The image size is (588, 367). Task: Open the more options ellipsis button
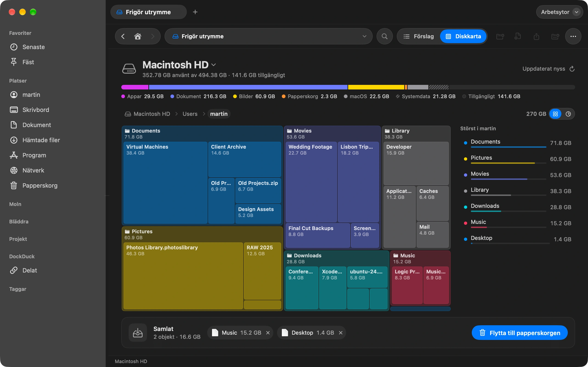[x=573, y=36]
